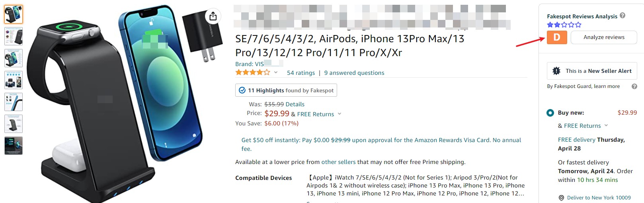Image resolution: width=644 pixels, height=203 pixels.
Task: Open the other sellers link
Action: [x=338, y=162]
